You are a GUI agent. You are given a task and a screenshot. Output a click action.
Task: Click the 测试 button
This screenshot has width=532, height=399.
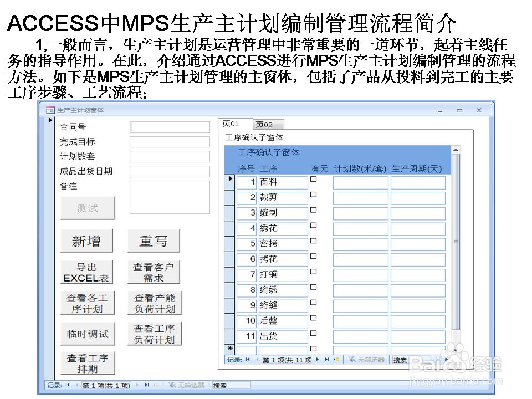pyautogui.click(x=88, y=208)
